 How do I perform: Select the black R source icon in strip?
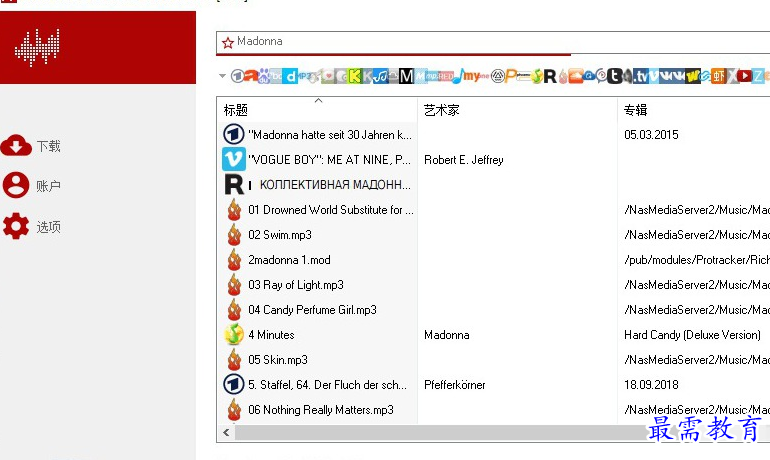[x=550, y=76]
